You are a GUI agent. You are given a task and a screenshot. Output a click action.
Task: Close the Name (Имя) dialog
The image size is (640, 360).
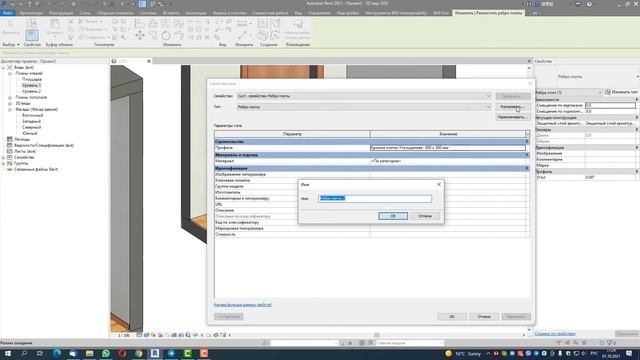click(x=439, y=184)
